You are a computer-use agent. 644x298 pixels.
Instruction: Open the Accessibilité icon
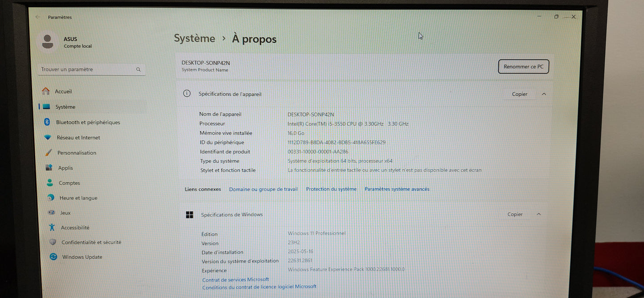tap(52, 228)
